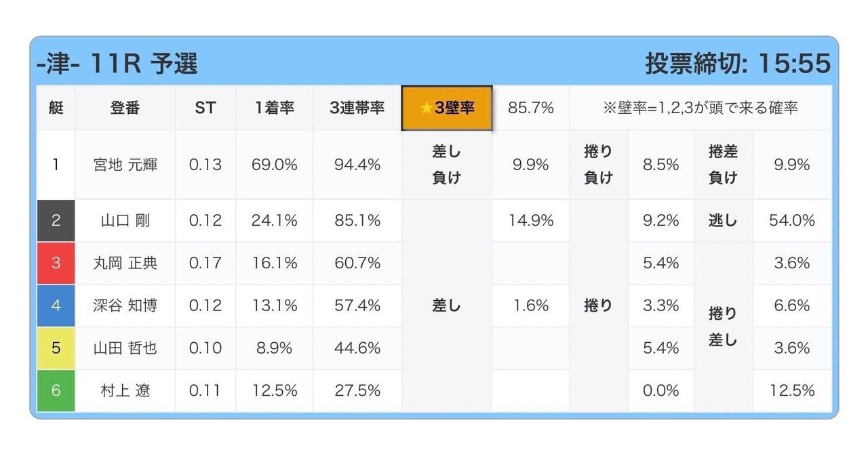Click the ST column header

[205, 108]
